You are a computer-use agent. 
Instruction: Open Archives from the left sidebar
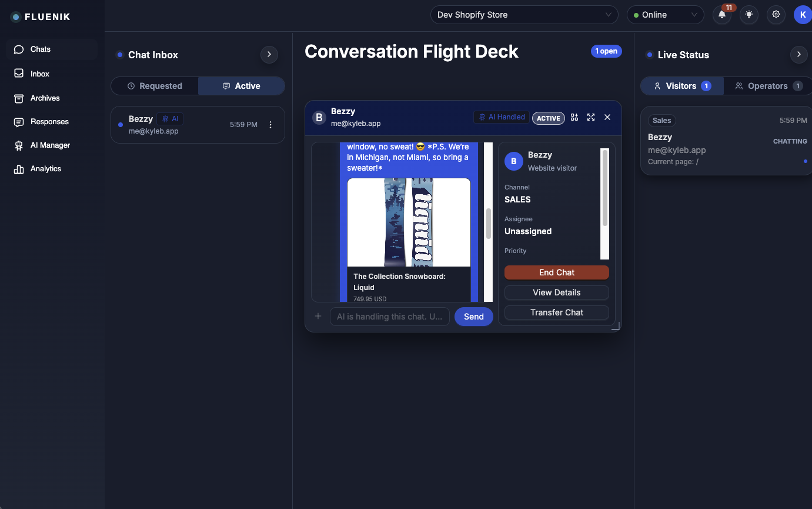pyautogui.click(x=45, y=98)
